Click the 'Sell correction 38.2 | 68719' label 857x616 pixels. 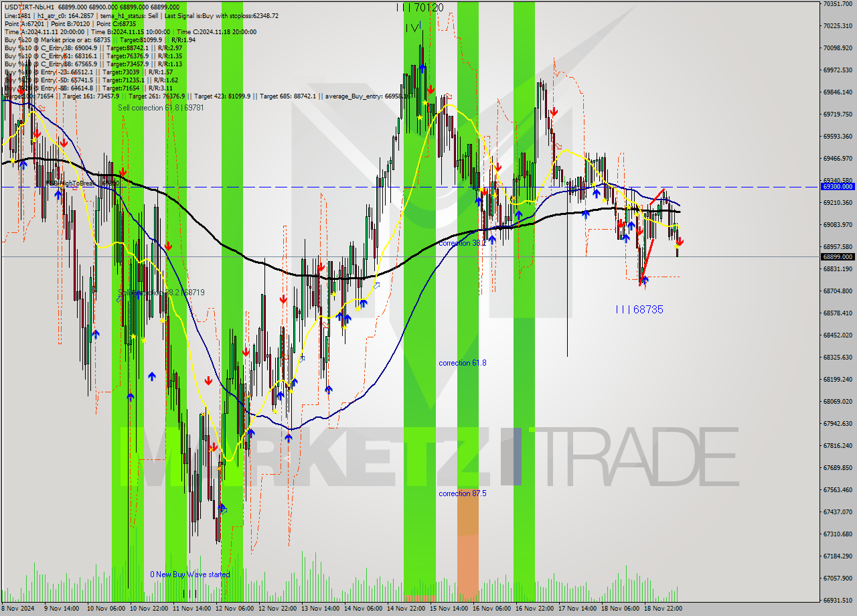[161, 293]
